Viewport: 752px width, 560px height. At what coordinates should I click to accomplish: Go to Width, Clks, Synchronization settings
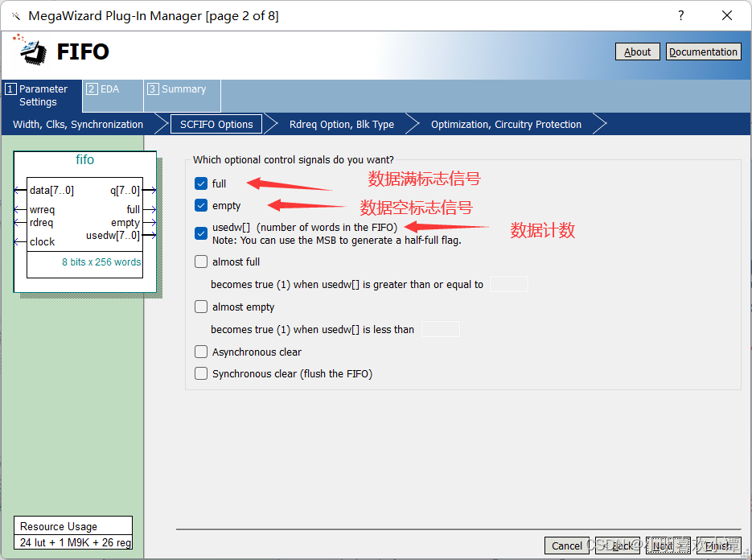[77, 124]
